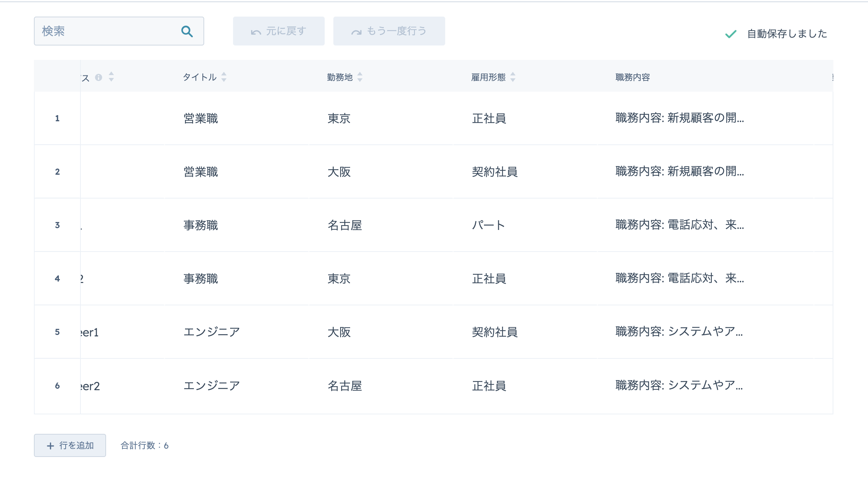The height and width of the screenshot is (488, 868).
Task: Click the magnifying glass search icon
Action: click(x=187, y=31)
